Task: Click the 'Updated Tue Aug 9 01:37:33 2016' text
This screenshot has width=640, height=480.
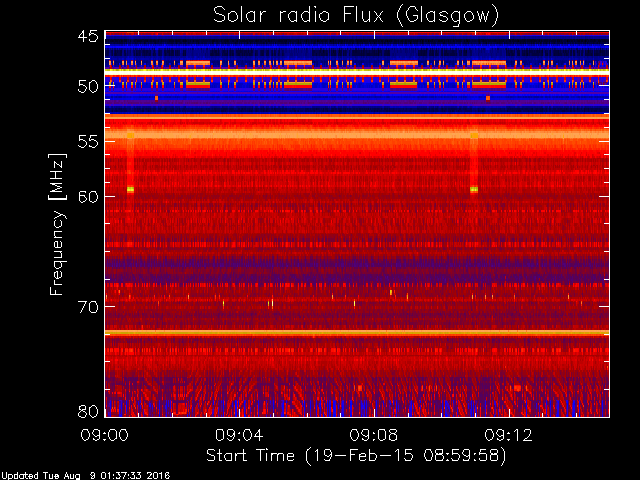Action: click(85, 476)
